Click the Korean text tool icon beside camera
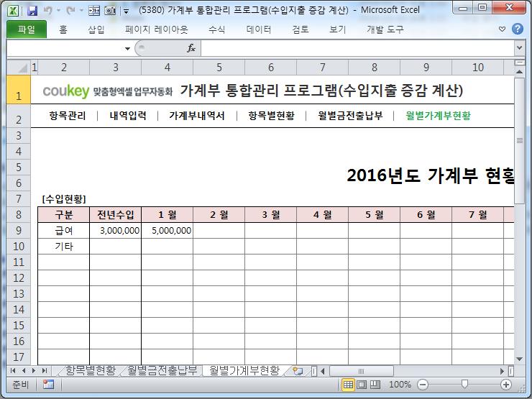The image size is (532, 399). (94, 11)
